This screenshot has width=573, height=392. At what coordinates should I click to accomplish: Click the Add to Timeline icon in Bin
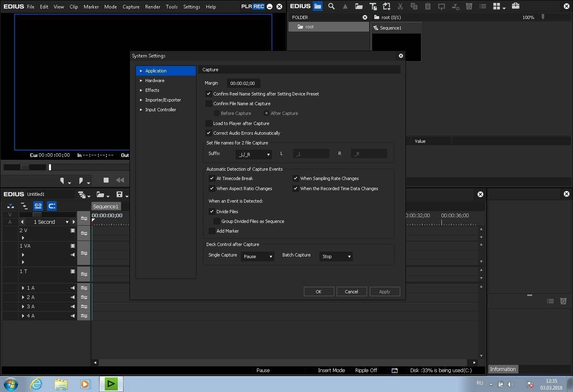[455, 6]
